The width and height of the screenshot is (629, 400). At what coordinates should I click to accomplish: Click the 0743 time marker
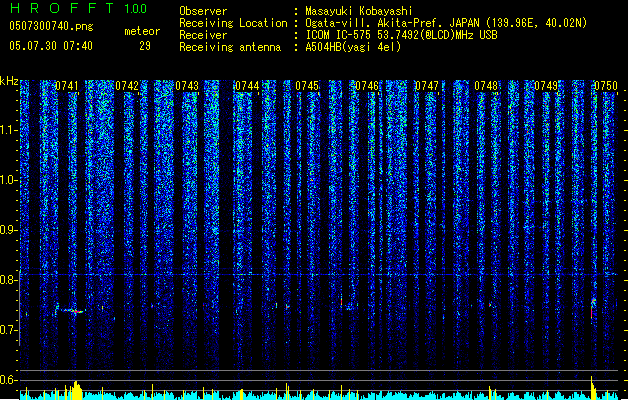(187, 86)
